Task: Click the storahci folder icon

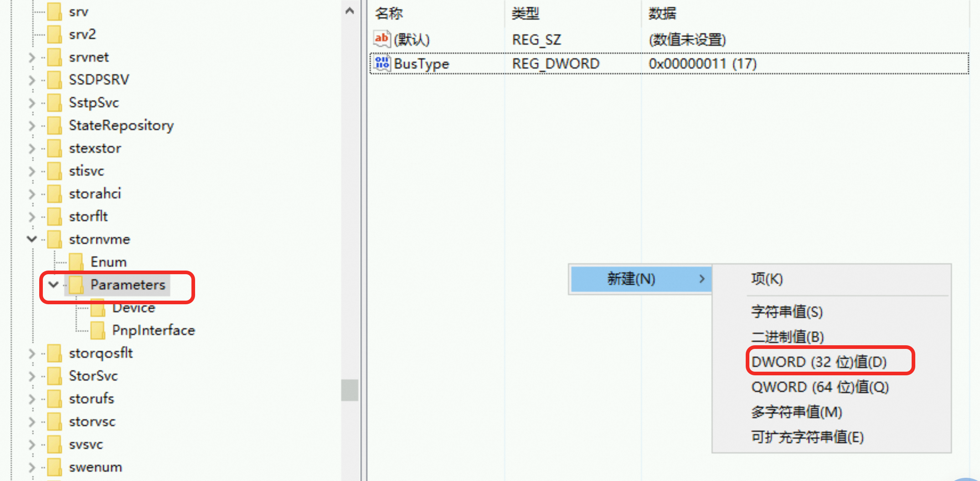Action: point(55,194)
